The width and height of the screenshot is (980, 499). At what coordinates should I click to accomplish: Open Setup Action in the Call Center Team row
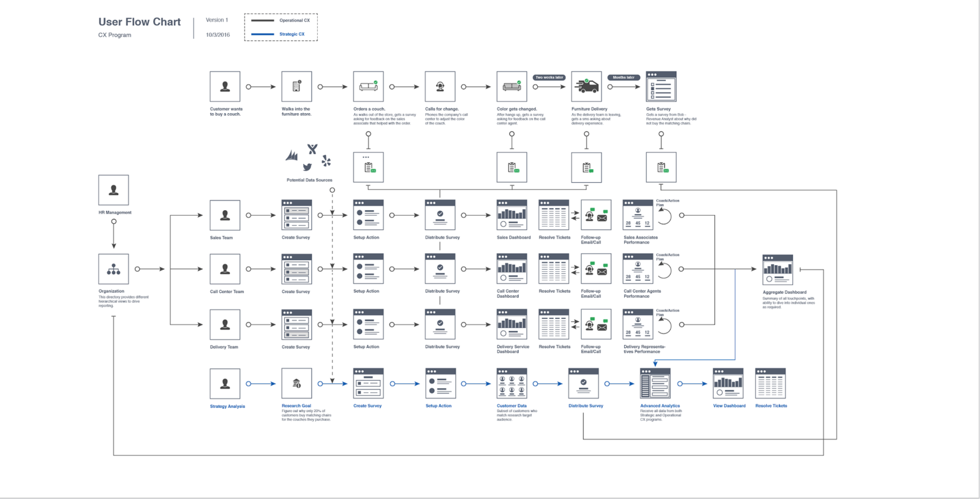click(x=368, y=269)
